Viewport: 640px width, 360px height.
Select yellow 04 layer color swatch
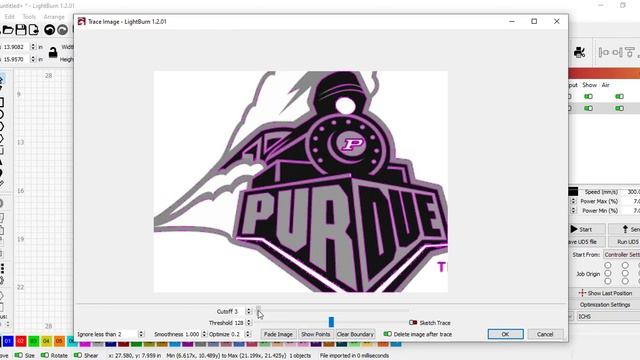(47, 341)
